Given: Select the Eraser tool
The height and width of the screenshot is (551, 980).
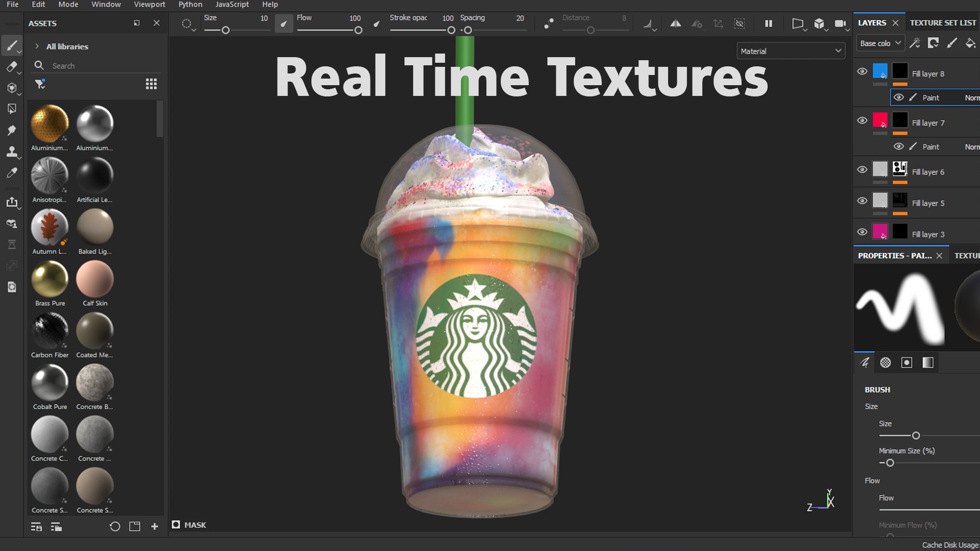Looking at the screenshot, I should tap(12, 67).
